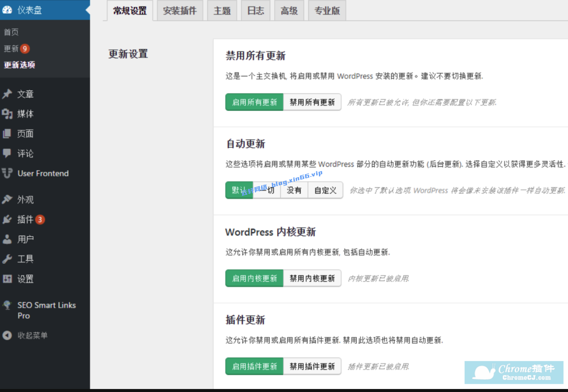Select 启用所有更新 toggle option
The height and width of the screenshot is (392, 568).
tap(254, 102)
